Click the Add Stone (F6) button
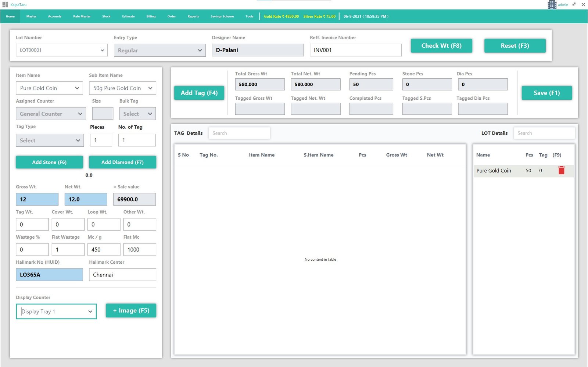 49,162
